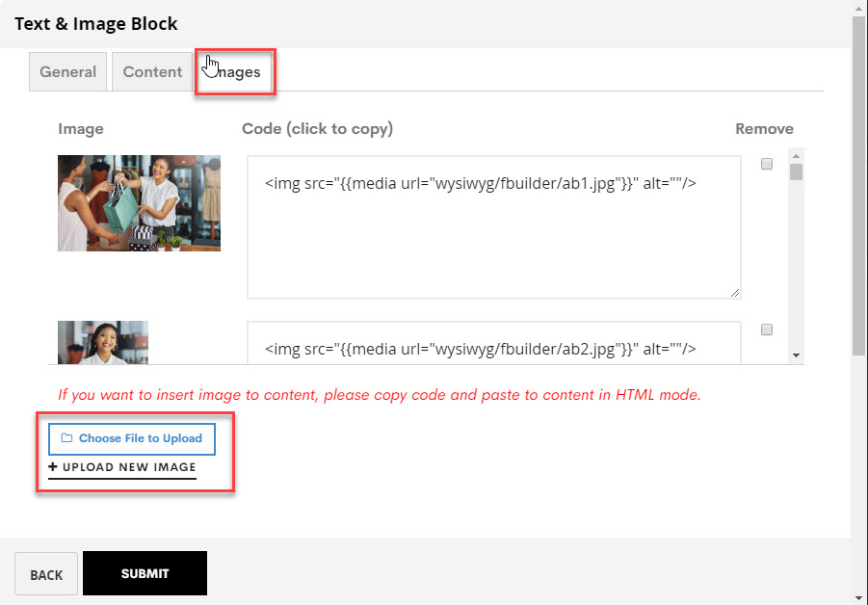868x605 pixels.
Task: Open the General tab
Action: [x=68, y=72]
